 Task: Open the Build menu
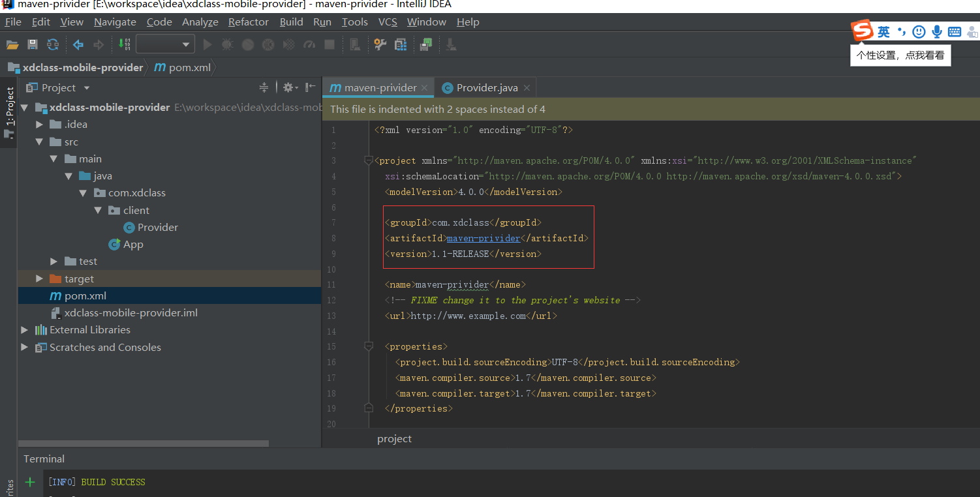pyautogui.click(x=291, y=22)
